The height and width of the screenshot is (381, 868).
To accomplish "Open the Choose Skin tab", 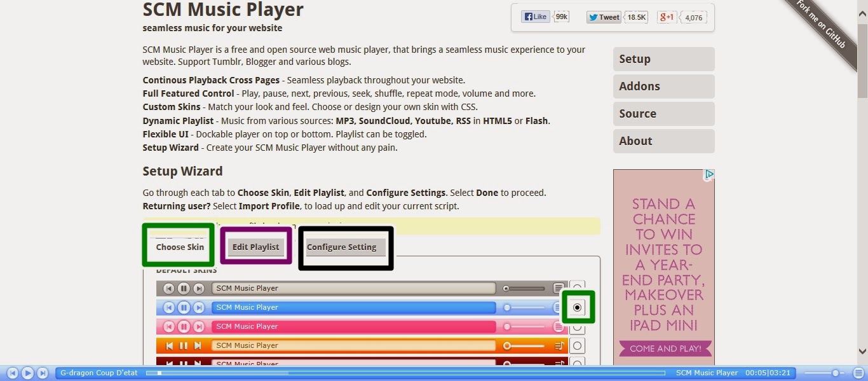I will pyautogui.click(x=180, y=247).
